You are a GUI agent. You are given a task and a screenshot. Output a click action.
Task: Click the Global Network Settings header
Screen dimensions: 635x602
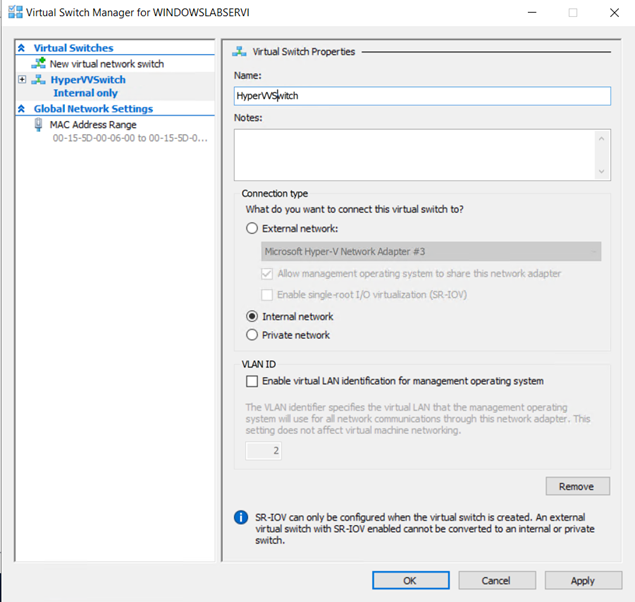[93, 108]
